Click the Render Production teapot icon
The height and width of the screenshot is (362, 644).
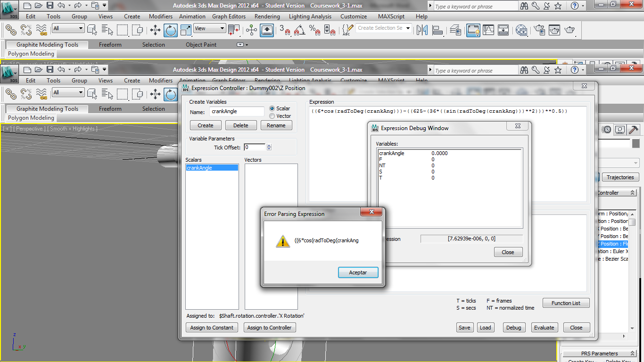[570, 30]
